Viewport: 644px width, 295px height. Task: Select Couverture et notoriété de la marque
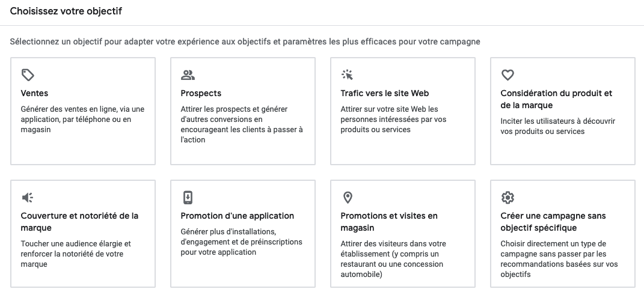pyautogui.click(x=79, y=222)
